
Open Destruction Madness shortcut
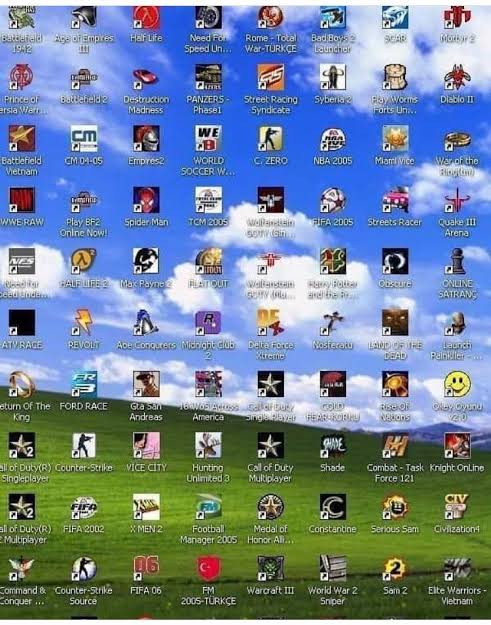146,77
